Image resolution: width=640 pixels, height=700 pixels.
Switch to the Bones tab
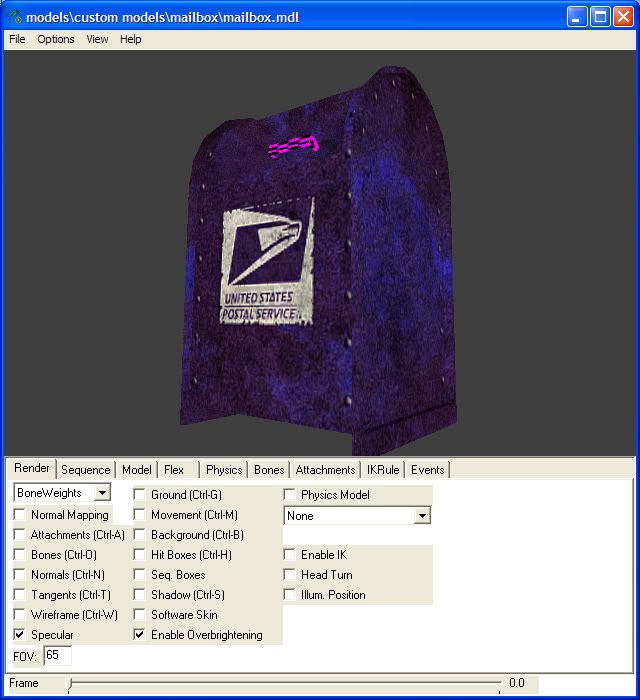269,470
